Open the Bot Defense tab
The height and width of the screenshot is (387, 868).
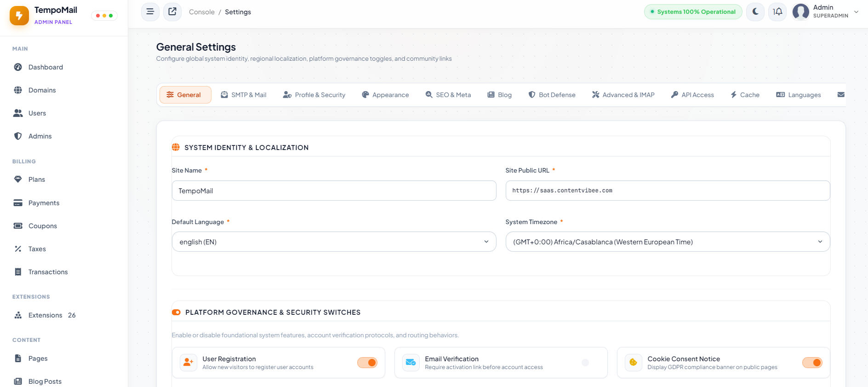[x=552, y=95]
